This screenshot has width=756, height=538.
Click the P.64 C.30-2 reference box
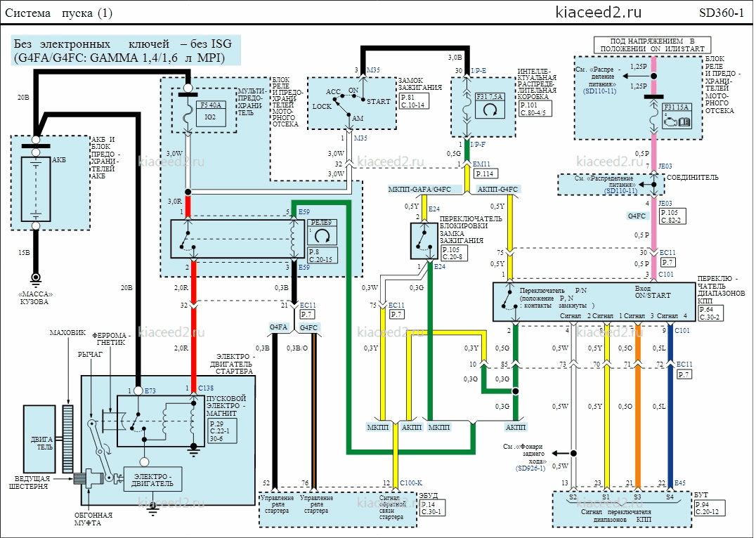pyautogui.click(x=712, y=313)
